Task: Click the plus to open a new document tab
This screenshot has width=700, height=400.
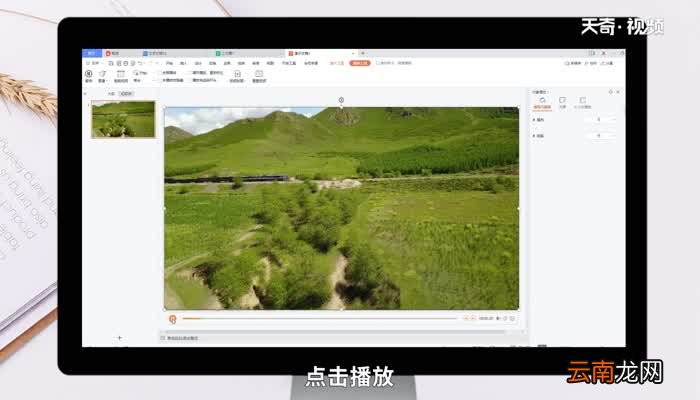Action: 362,53
